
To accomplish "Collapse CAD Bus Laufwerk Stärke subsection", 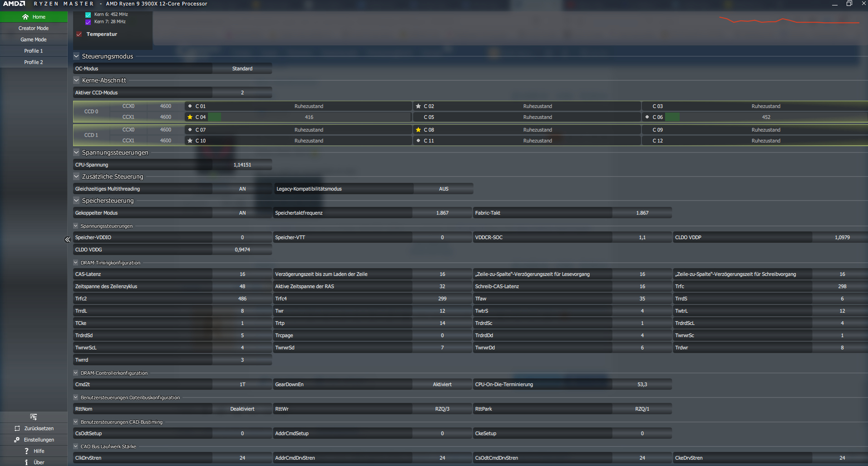I will coord(76,446).
